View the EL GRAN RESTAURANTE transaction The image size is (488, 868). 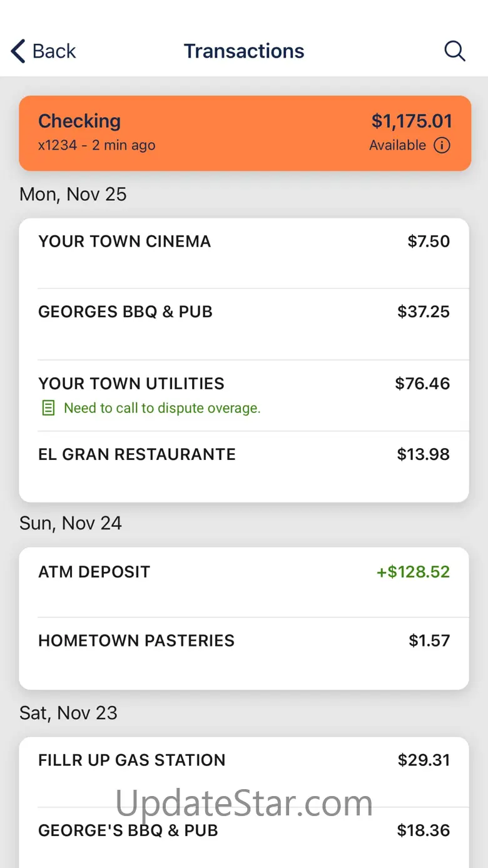click(244, 466)
